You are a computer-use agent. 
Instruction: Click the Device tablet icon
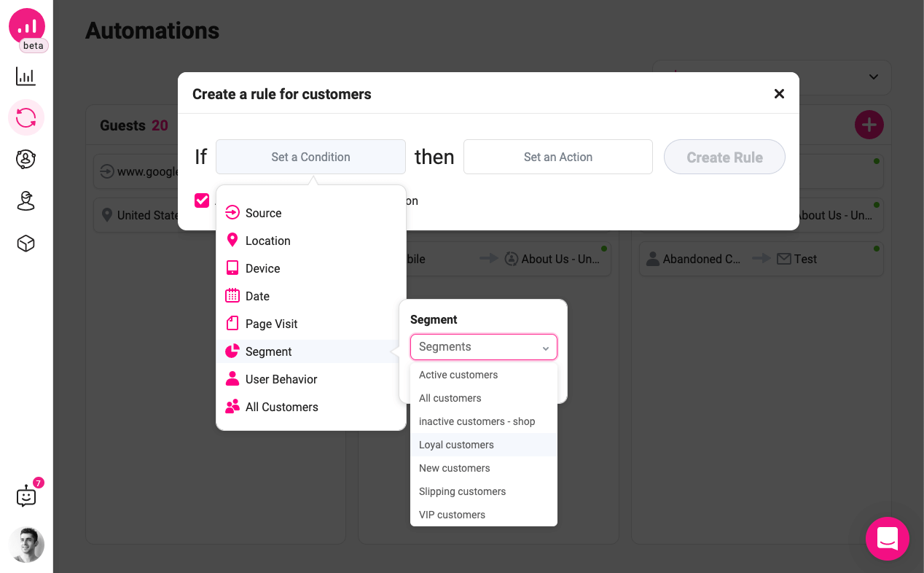(232, 268)
